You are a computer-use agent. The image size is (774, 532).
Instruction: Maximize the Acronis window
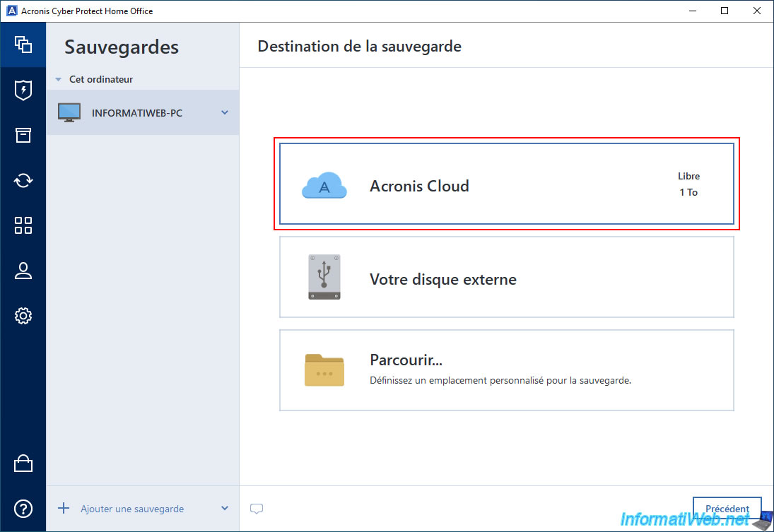coord(725,11)
